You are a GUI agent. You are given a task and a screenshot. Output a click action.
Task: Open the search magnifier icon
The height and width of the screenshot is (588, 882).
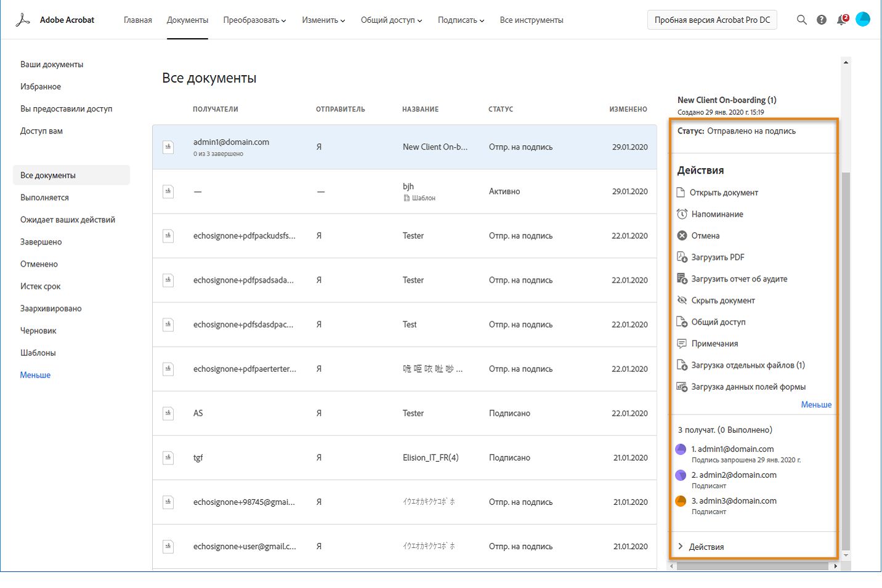point(801,20)
